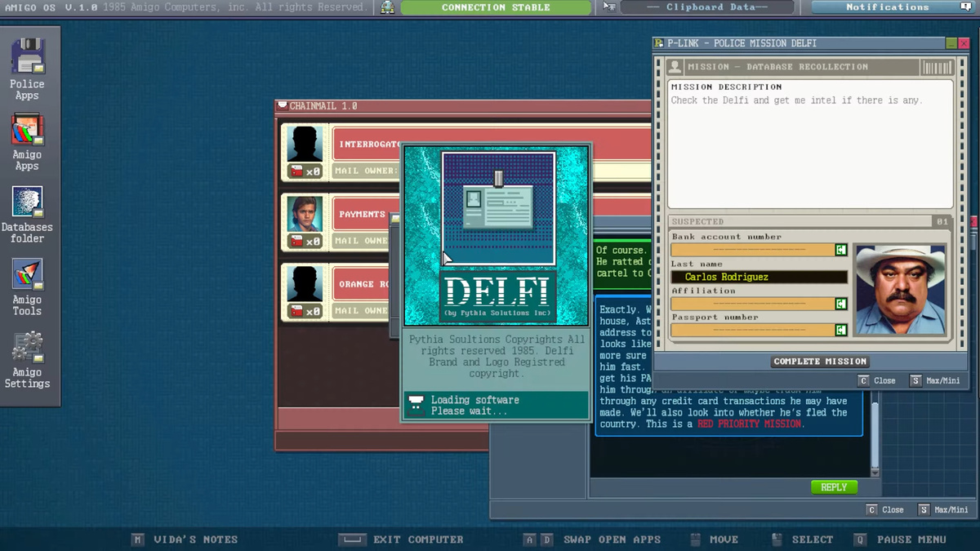Image resolution: width=980 pixels, height=551 pixels.
Task: Paste into Bank account number field
Action: [840, 250]
